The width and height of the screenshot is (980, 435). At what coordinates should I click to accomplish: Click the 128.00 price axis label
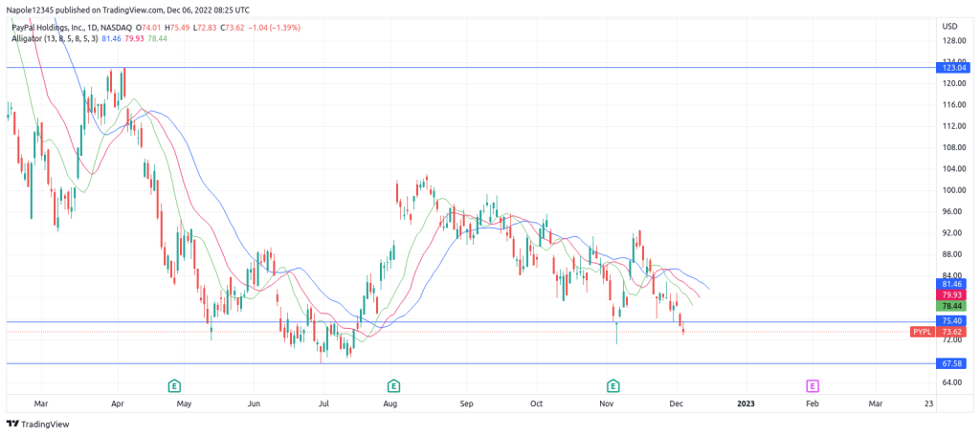pos(952,40)
